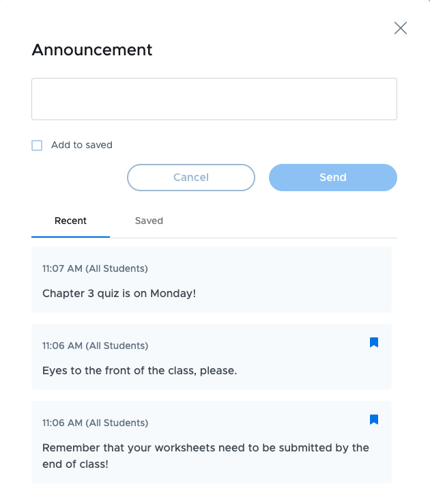Tick the 'Add to saved' checkbox
The width and height of the screenshot is (430, 504).
[37, 145]
